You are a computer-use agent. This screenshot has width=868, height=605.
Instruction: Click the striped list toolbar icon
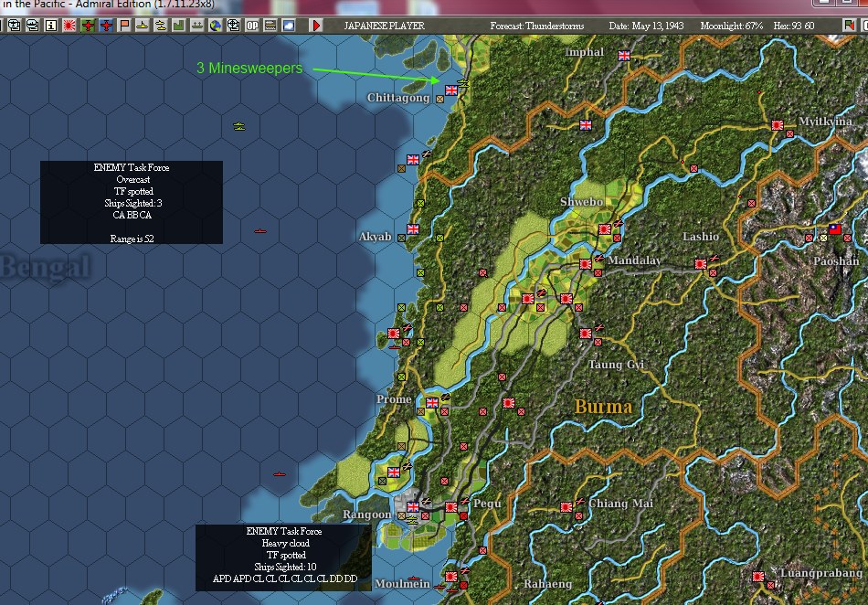270,26
